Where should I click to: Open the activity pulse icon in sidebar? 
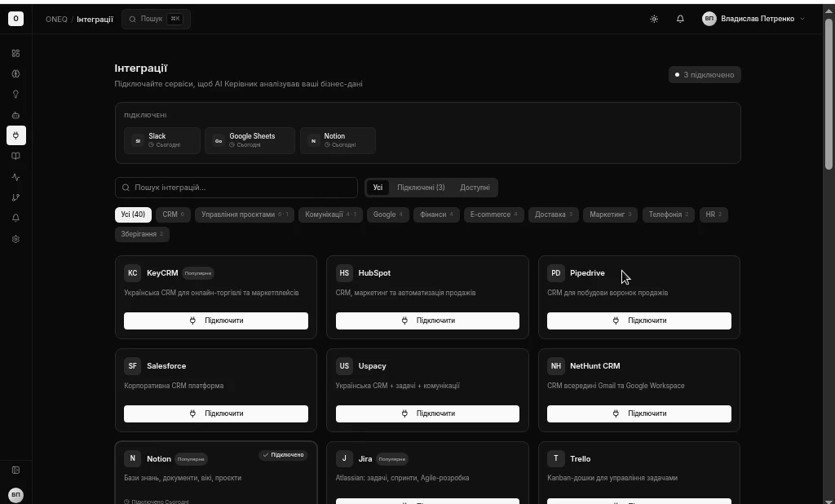point(16,177)
